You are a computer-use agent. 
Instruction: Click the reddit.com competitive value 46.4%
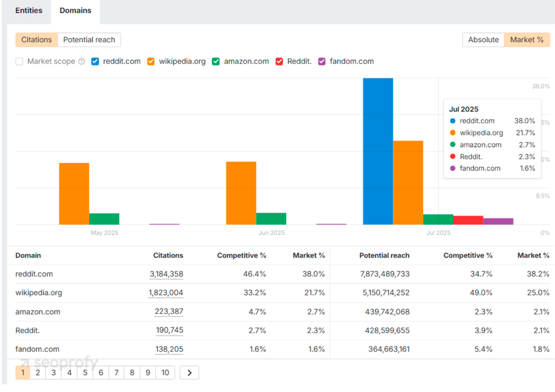(254, 274)
